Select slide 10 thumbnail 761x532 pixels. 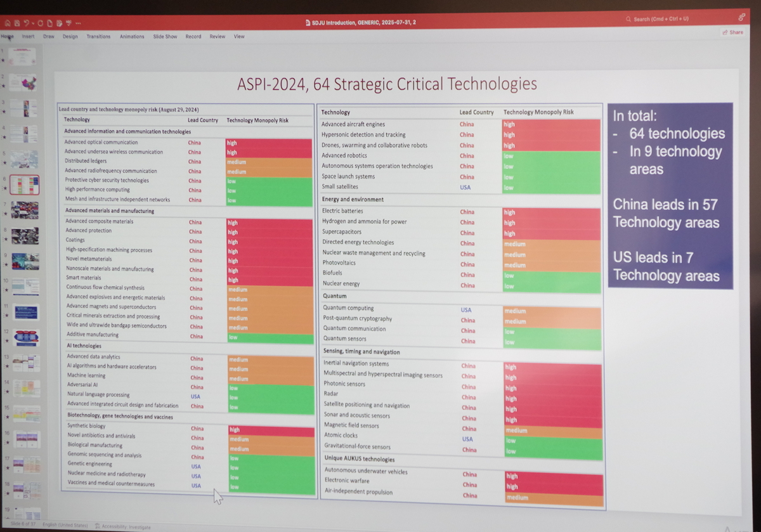pos(25,287)
